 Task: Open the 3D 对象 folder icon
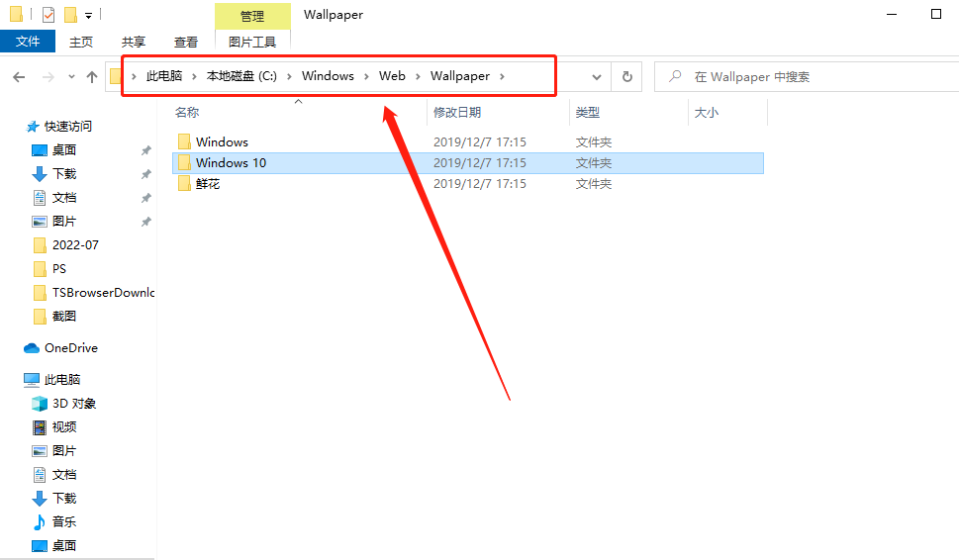[40, 404]
